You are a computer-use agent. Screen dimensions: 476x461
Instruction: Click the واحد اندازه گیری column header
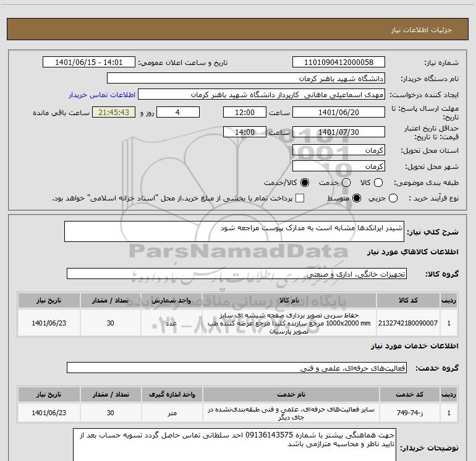tap(172, 394)
